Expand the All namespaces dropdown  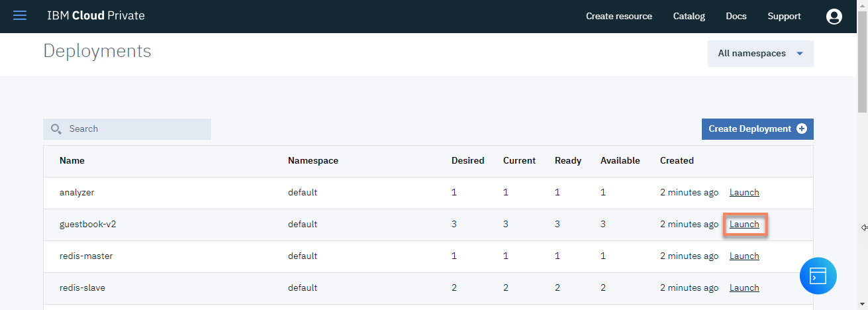tap(760, 54)
